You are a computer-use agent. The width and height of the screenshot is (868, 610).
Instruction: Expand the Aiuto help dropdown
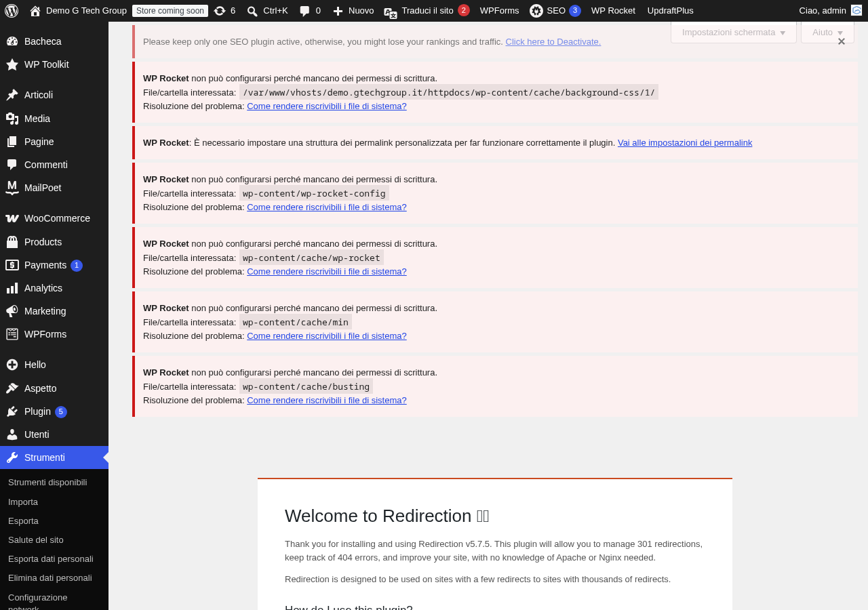(827, 32)
